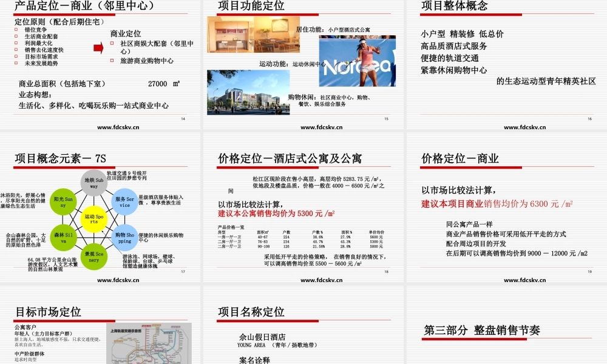Open the 价格定位－酒店式公寓及公寓 slide
This screenshot has width=607, height=364.
click(303, 207)
